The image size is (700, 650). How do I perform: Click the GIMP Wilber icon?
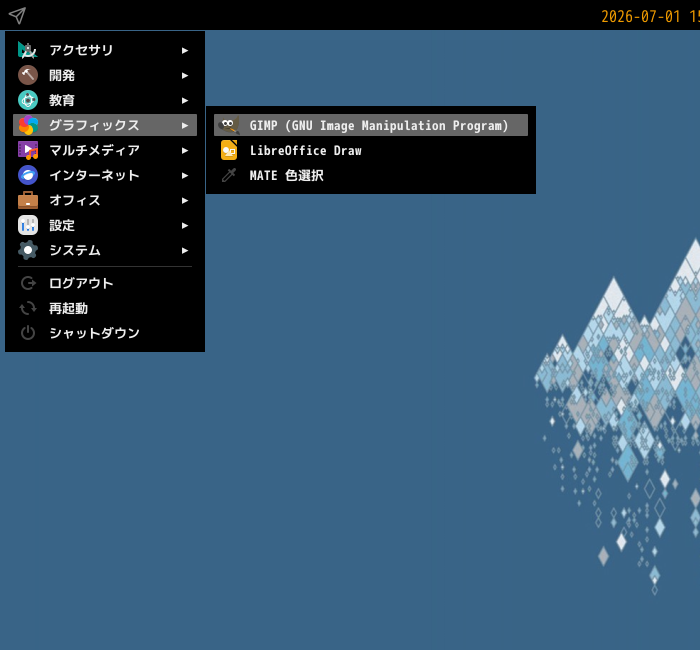pyautogui.click(x=229, y=125)
